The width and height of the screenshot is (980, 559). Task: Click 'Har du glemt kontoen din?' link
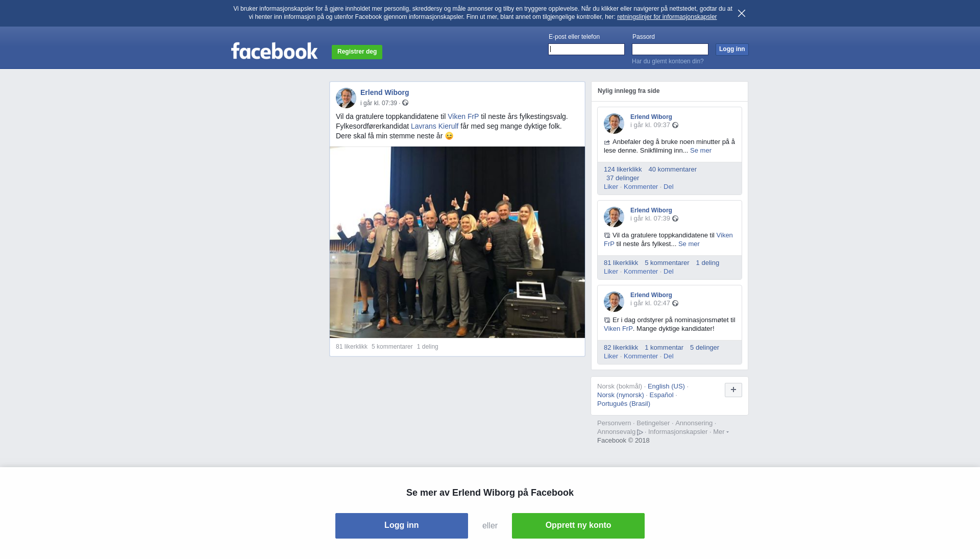point(668,61)
